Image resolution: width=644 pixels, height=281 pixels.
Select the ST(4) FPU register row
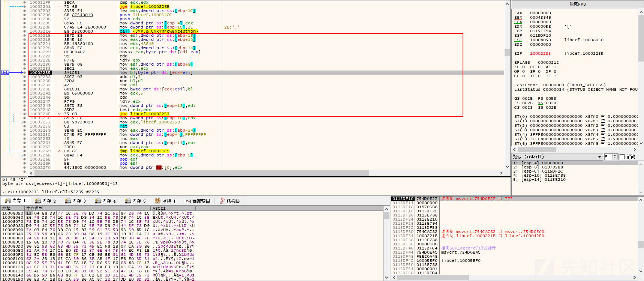coord(576,134)
